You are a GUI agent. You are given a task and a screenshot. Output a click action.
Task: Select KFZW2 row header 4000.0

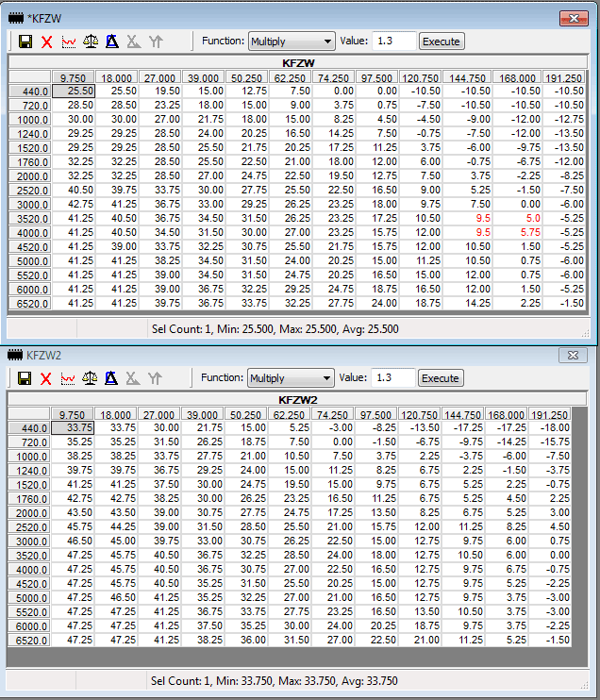(x=29, y=570)
